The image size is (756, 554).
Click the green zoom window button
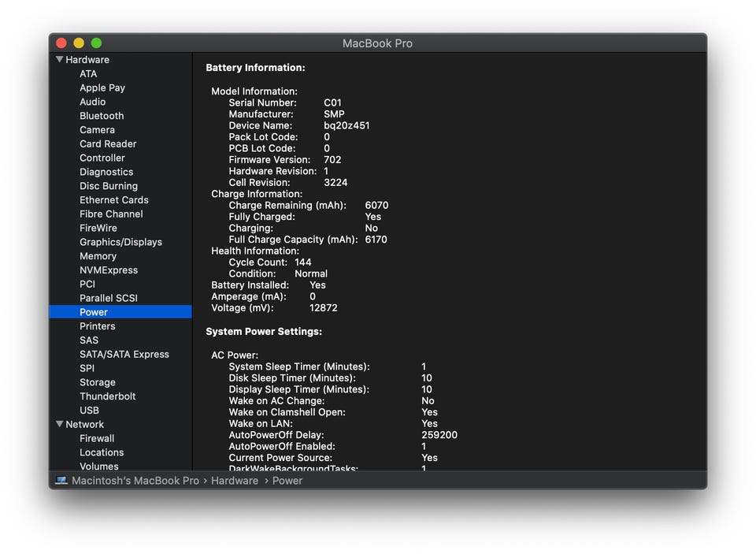click(96, 43)
